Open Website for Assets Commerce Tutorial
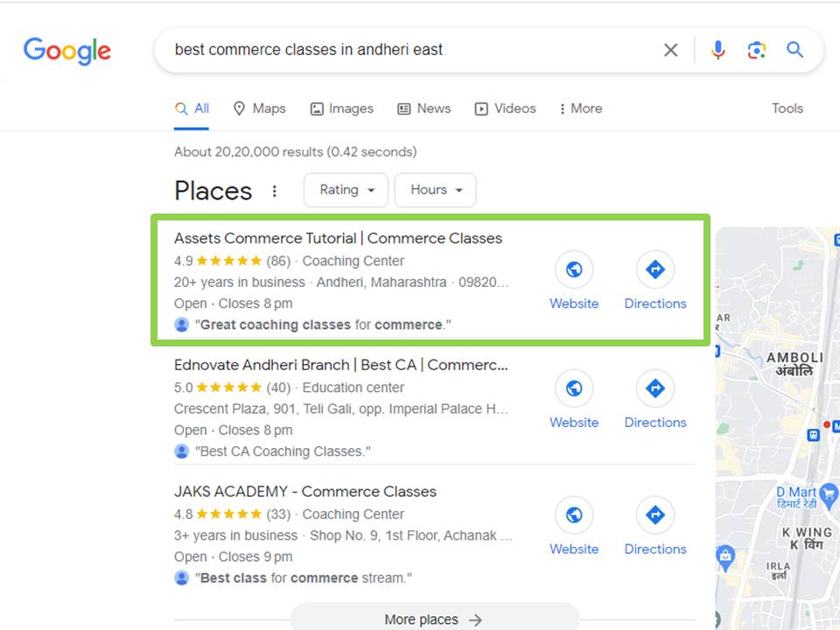840x630 pixels. coord(574,282)
